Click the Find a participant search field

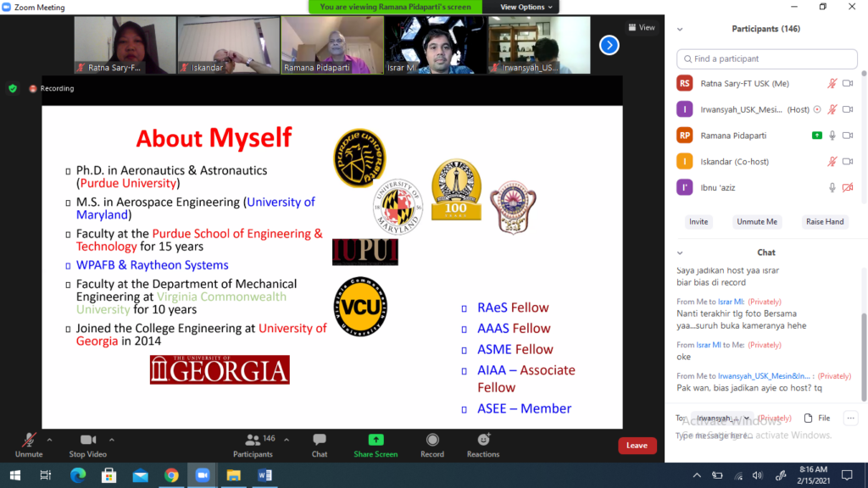click(x=767, y=59)
